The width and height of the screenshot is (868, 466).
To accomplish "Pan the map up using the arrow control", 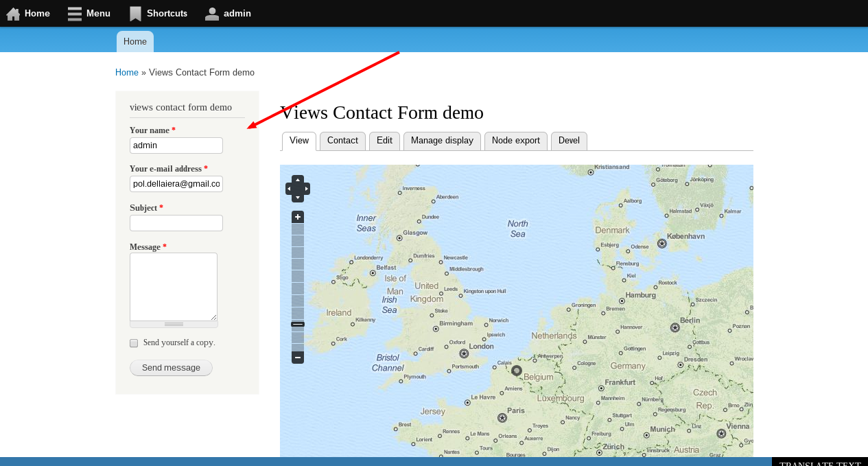I will 297,179.
